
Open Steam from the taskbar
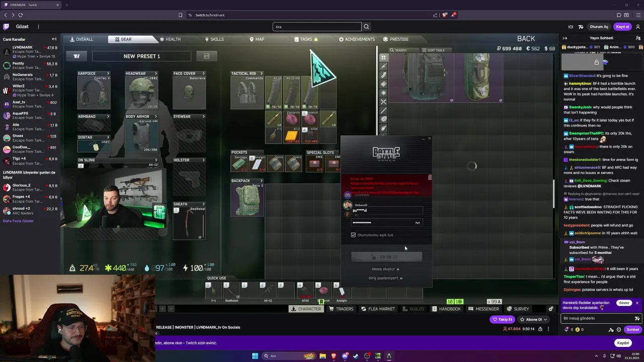pos(356,356)
